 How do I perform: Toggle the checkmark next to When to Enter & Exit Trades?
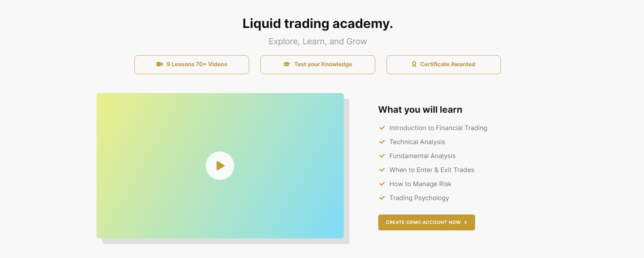pyautogui.click(x=382, y=170)
